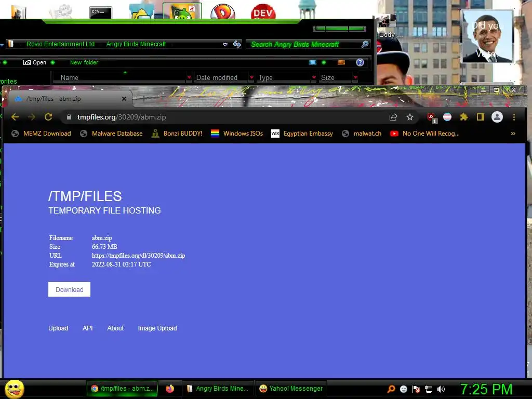Sort by Type column header
The height and width of the screenshot is (399, 532).
(283, 78)
